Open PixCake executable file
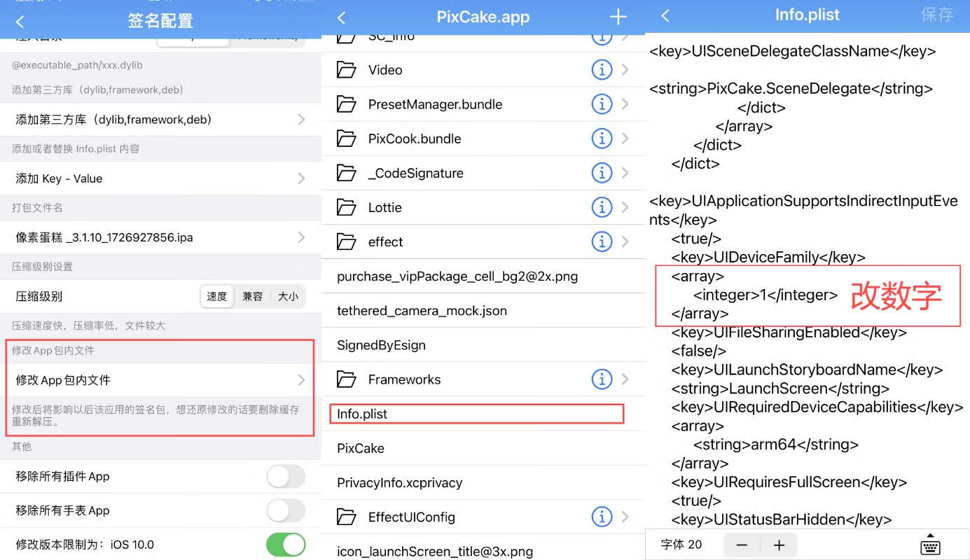This screenshot has height=560, width=970. (483, 448)
